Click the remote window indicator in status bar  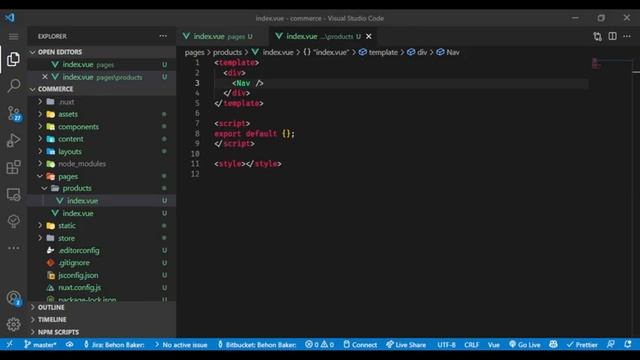pos(9,344)
